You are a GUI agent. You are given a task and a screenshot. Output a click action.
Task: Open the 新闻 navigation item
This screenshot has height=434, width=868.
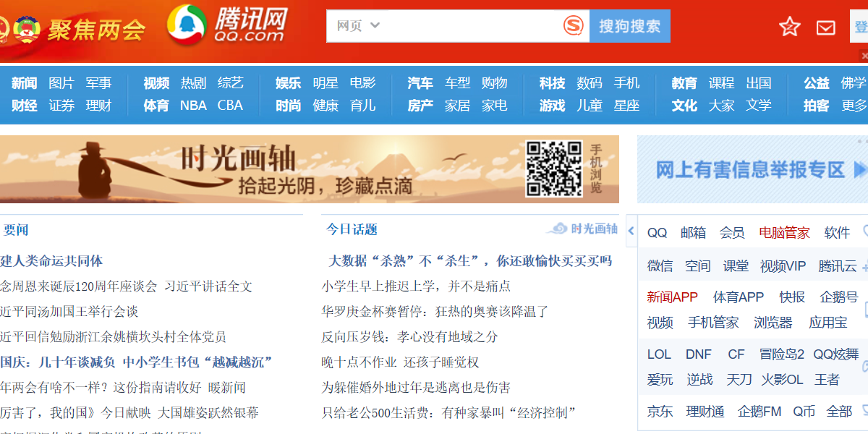[24, 83]
